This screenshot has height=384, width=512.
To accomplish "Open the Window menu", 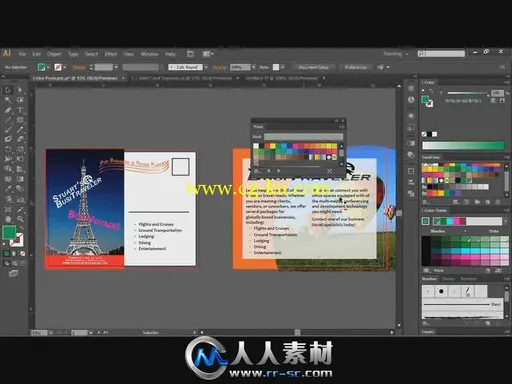I will coord(149,54).
